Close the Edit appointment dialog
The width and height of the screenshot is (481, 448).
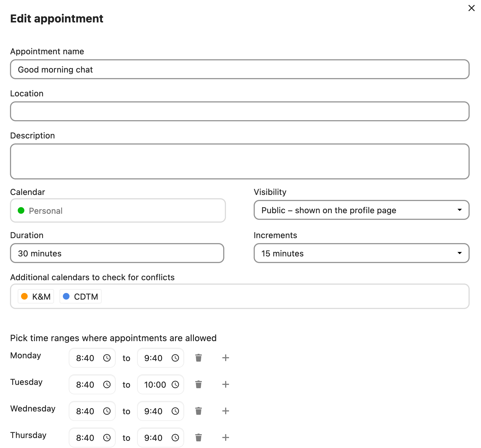tap(471, 8)
